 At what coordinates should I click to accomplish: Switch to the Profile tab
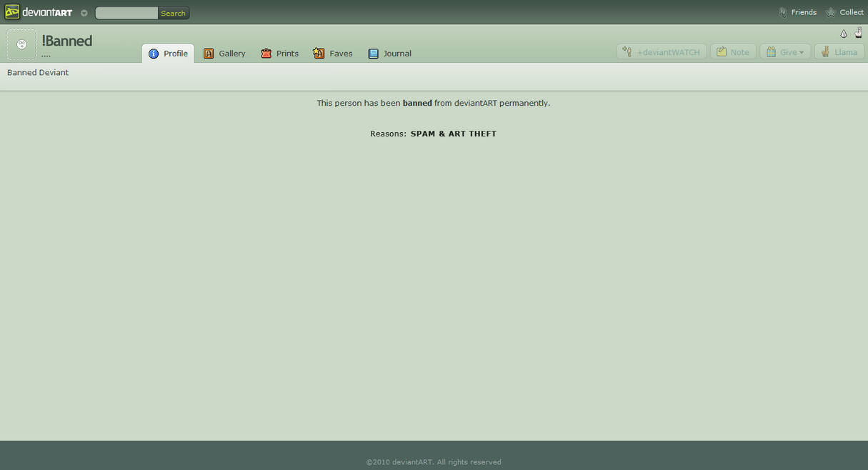pyautogui.click(x=168, y=54)
